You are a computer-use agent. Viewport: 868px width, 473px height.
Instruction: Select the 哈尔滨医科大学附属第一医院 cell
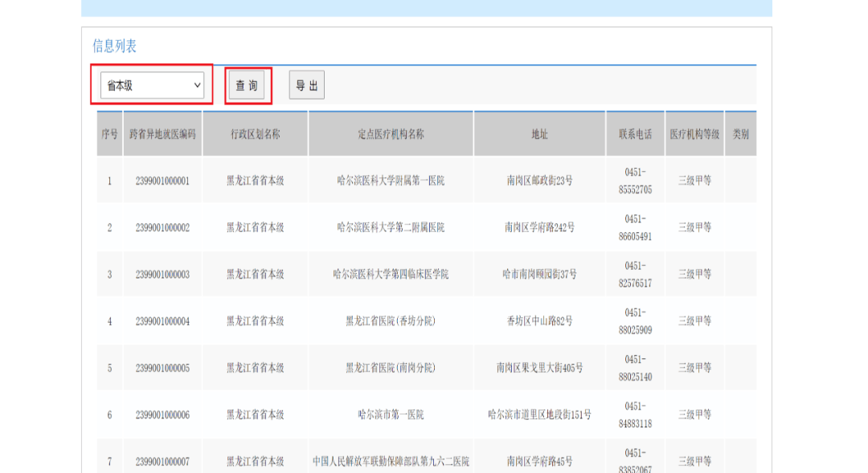click(x=391, y=181)
